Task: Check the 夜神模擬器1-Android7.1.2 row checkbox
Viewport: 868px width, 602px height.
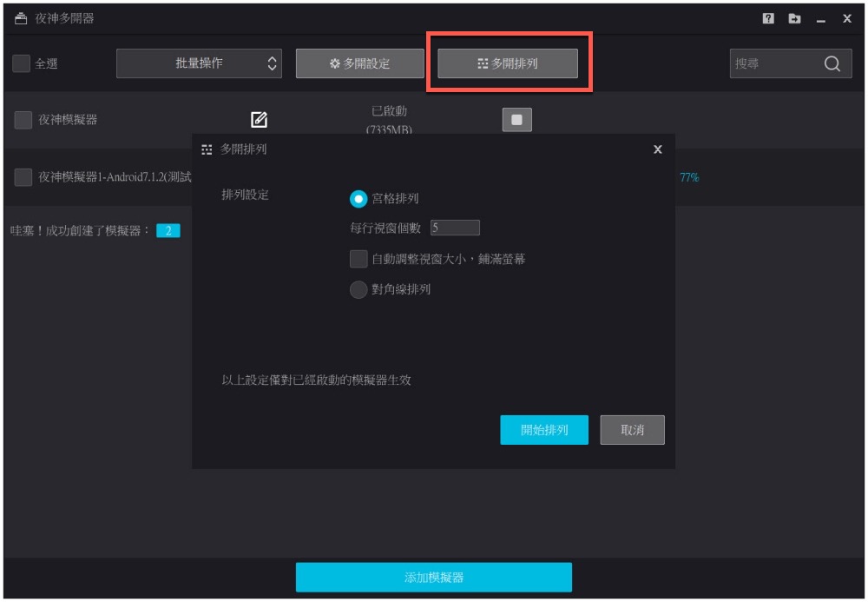Action: [23, 177]
